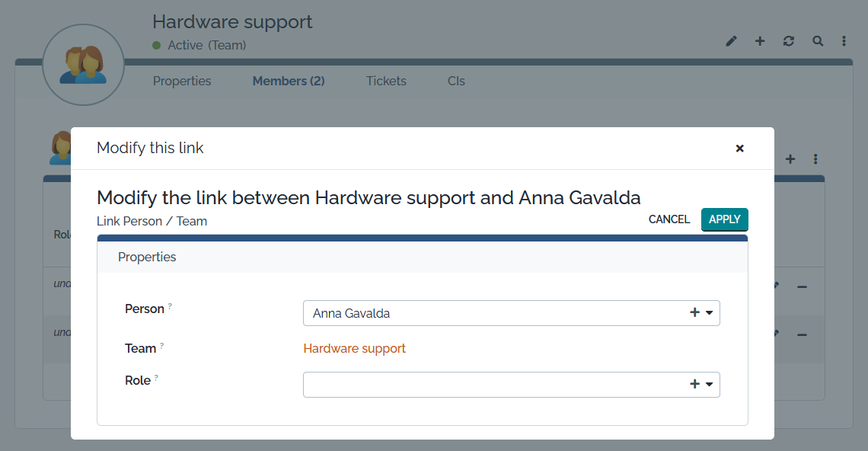Viewport: 868px width, 451px height.
Task: Click the Cancel button
Action: pos(669,219)
